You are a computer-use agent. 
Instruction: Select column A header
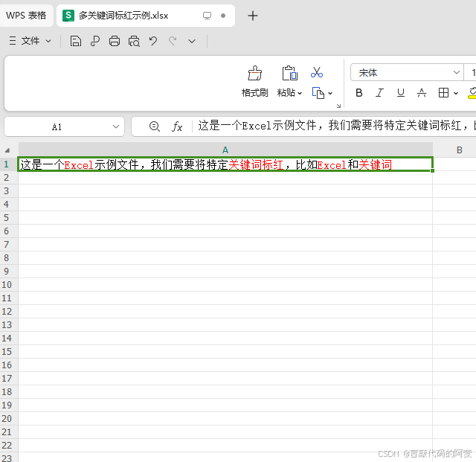225,150
